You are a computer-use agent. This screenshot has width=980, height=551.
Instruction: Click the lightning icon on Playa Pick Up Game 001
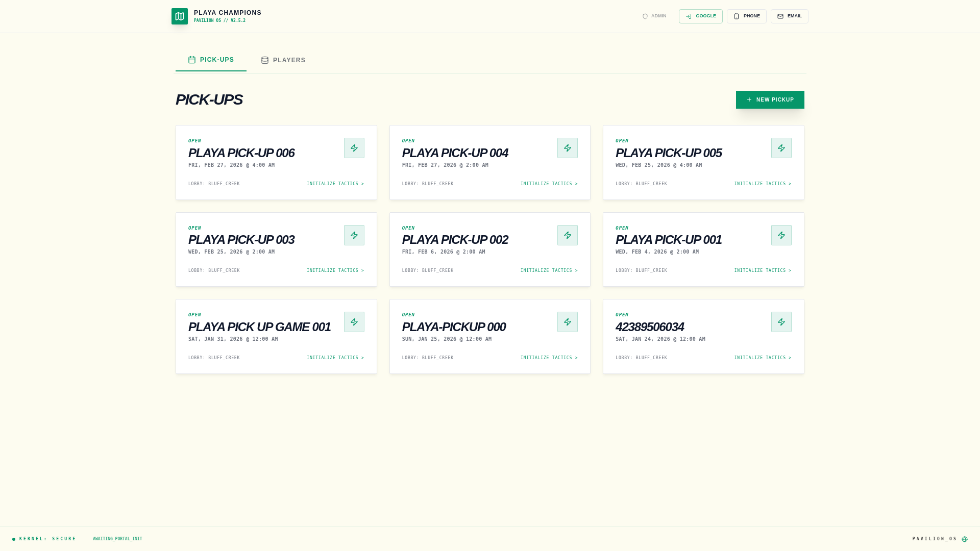click(x=354, y=322)
